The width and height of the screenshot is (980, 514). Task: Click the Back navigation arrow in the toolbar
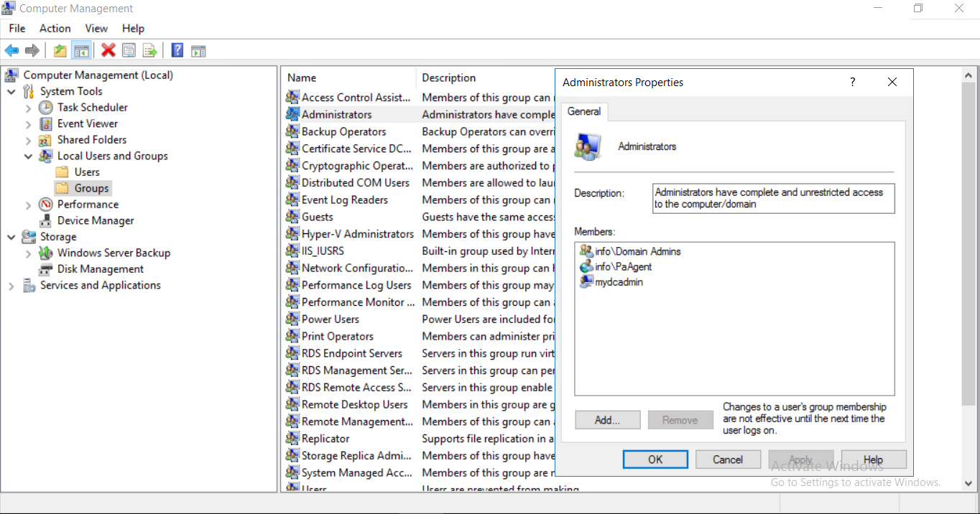point(11,50)
